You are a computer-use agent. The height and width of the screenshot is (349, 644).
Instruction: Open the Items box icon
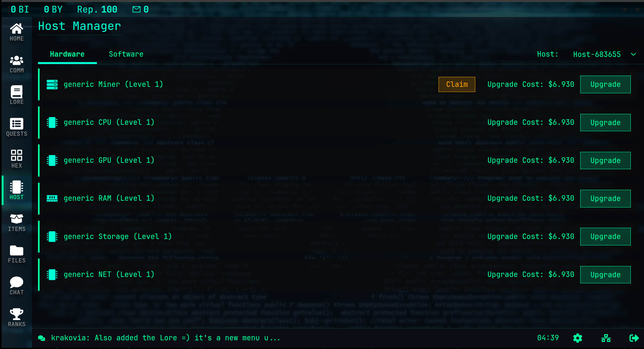(16, 223)
